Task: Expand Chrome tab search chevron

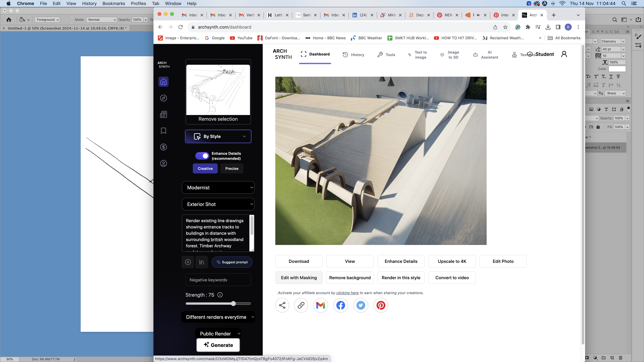Action: 578,15
